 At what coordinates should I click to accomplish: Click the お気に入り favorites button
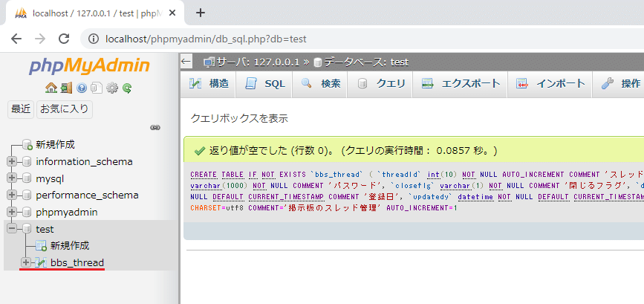65,109
